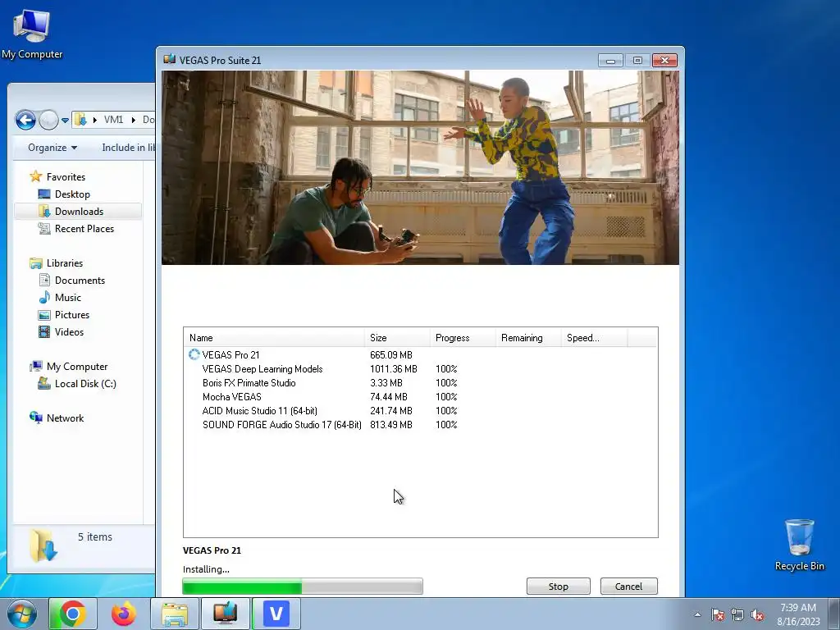Image resolution: width=840 pixels, height=630 pixels.
Task: Open the clock showing 7:39 AM
Action: [798, 614]
